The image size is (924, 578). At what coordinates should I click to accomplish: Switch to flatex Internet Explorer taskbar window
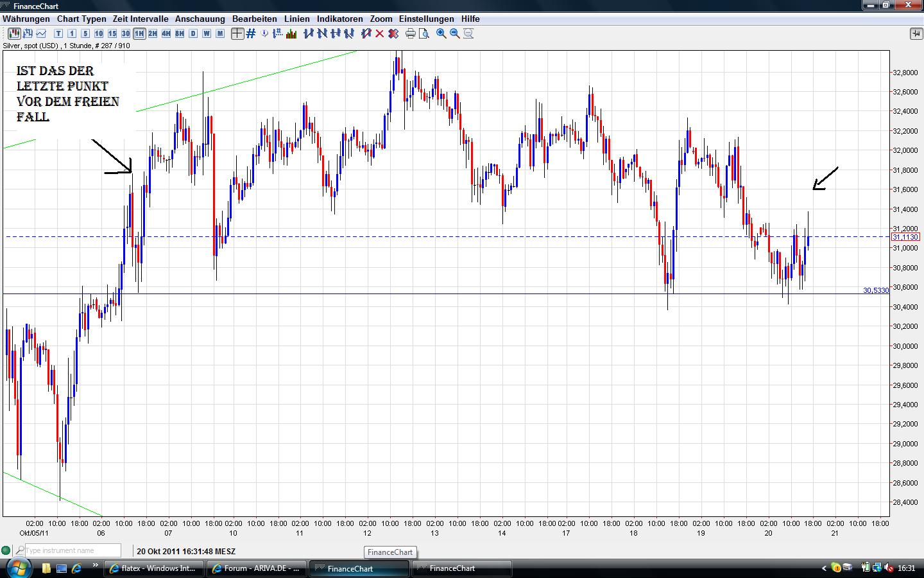click(x=155, y=568)
